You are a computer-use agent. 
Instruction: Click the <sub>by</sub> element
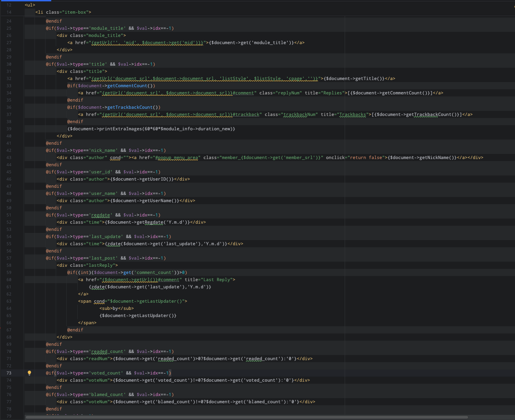click(x=117, y=309)
